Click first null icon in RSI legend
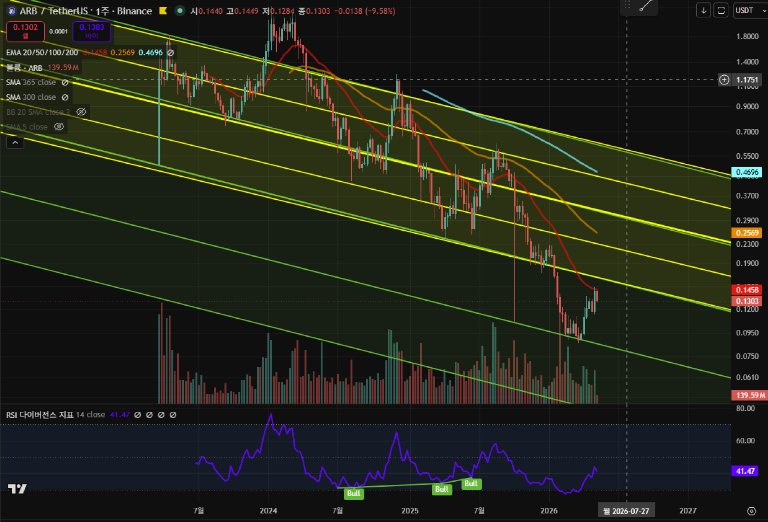 [x=138, y=415]
